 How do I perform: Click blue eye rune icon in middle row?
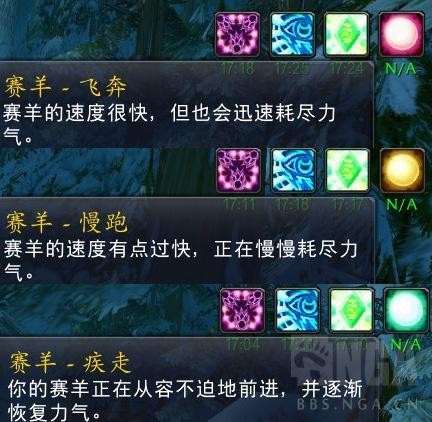(x=293, y=170)
